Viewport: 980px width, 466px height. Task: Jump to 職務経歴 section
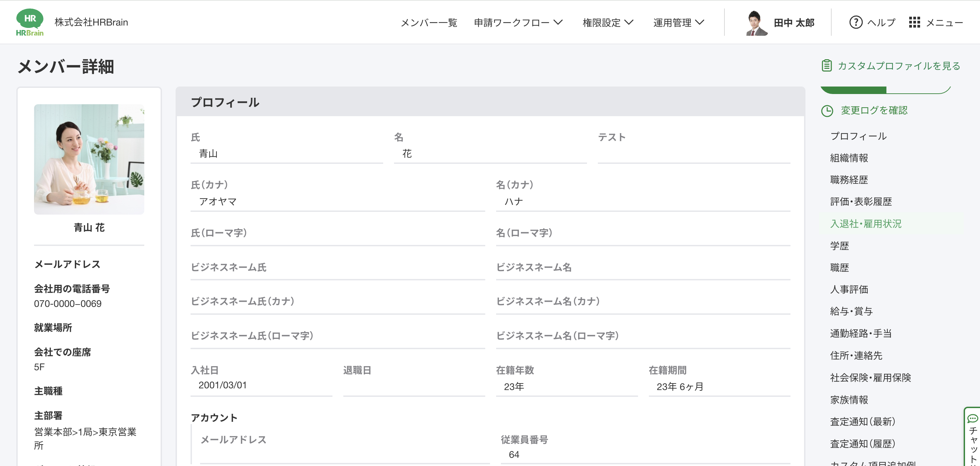pos(849,180)
